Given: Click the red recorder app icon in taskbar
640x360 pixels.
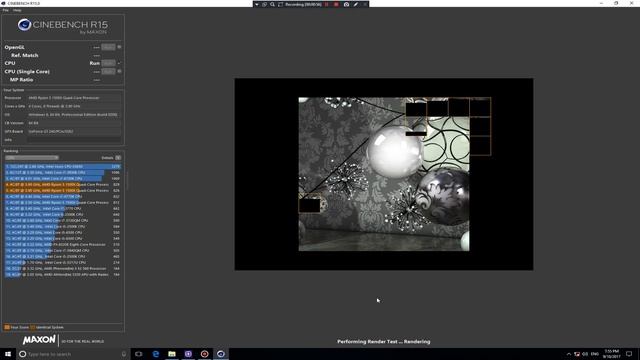Looking at the screenshot, I should click(204, 354).
